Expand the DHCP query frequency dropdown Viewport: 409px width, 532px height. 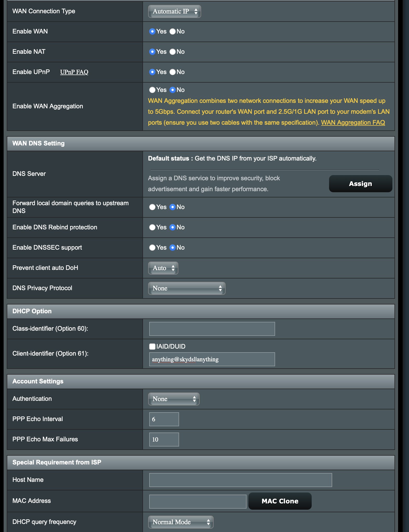[x=181, y=522]
